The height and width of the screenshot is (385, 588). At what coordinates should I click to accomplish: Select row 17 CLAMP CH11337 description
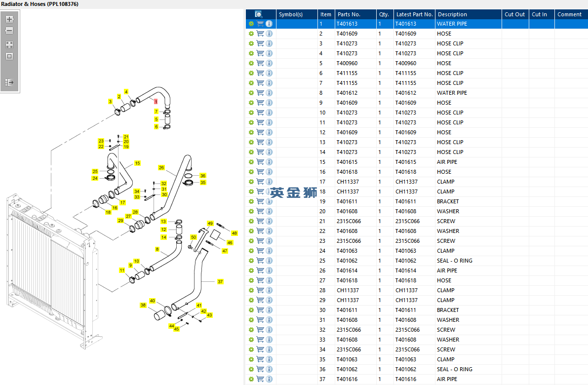pyautogui.click(x=445, y=182)
